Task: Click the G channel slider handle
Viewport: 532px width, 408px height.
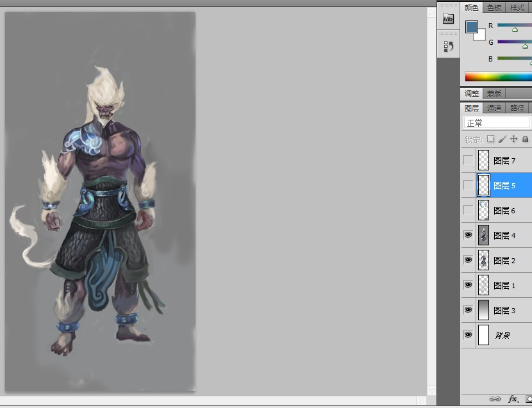Action: click(x=525, y=46)
